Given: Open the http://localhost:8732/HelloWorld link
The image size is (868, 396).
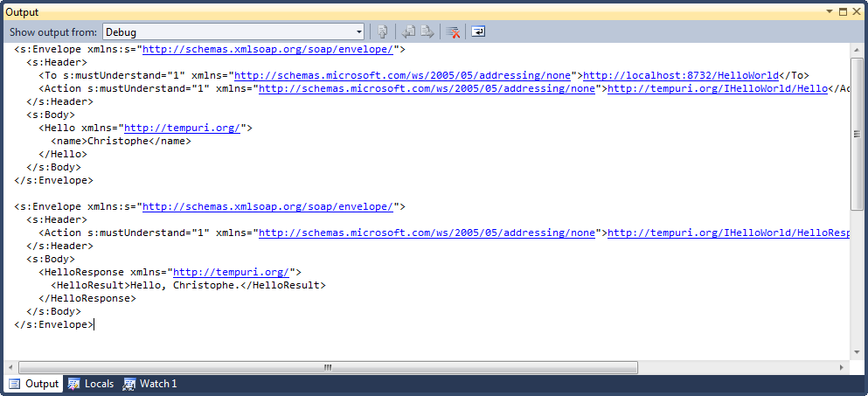Looking at the screenshot, I should [680, 76].
